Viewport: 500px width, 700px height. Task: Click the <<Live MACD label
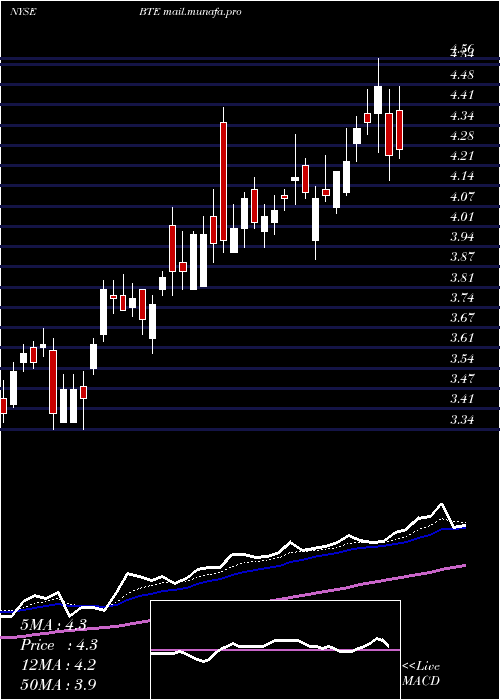coord(421,674)
